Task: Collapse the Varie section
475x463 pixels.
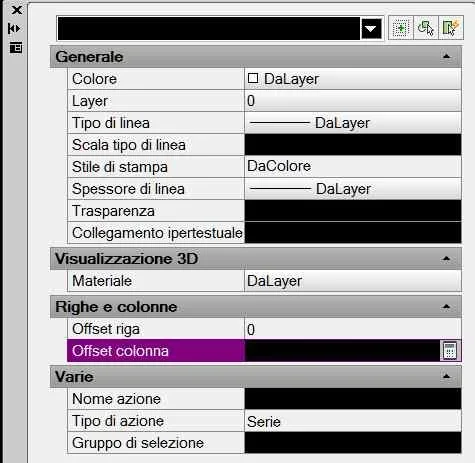Action: point(446,377)
